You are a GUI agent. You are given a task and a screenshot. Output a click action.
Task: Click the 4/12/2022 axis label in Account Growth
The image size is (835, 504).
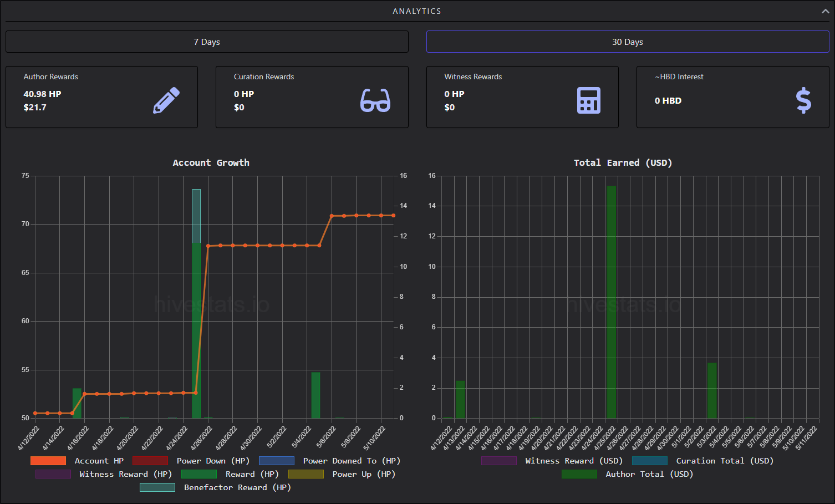[x=29, y=437]
